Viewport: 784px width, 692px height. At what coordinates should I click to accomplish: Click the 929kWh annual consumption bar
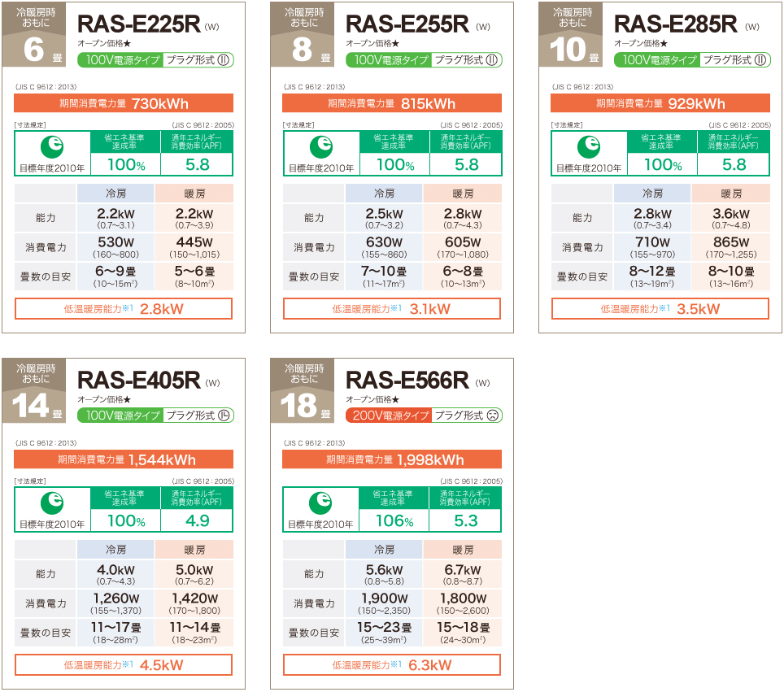click(x=660, y=103)
